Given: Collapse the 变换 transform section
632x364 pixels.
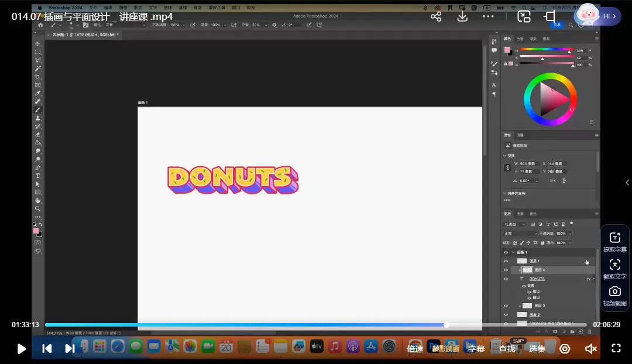Looking at the screenshot, I should pyautogui.click(x=505, y=156).
